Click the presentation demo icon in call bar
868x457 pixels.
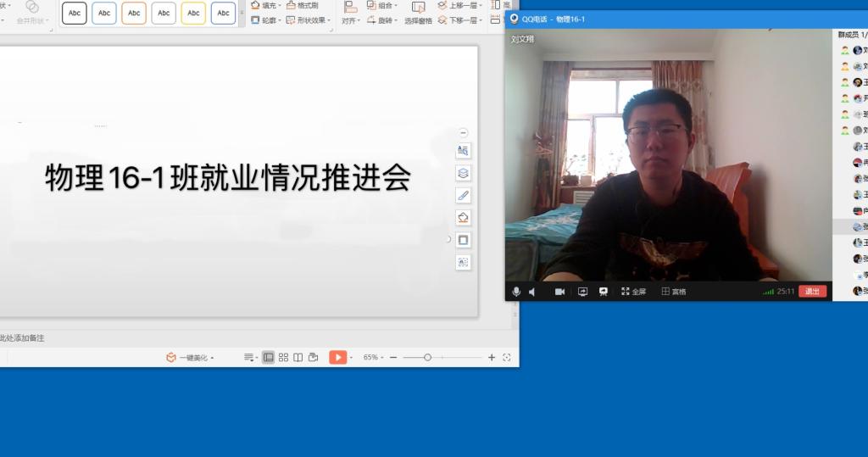tap(604, 292)
